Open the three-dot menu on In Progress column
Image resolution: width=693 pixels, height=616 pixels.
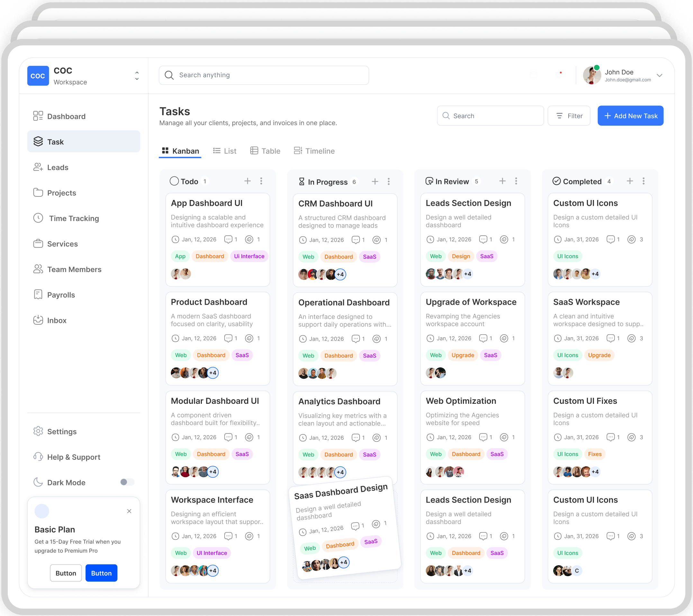tap(389, 182)
